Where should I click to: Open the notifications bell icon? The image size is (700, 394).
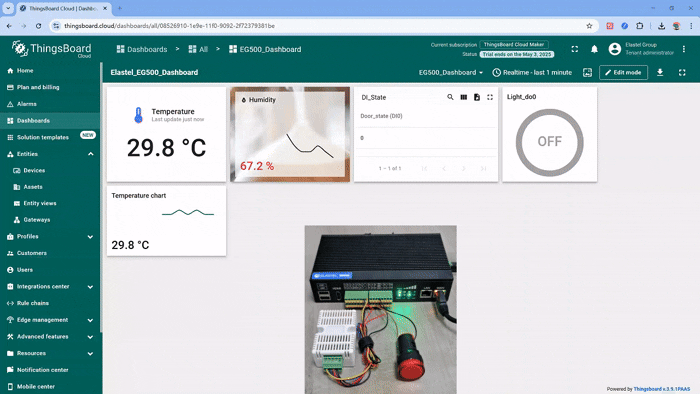594,49
